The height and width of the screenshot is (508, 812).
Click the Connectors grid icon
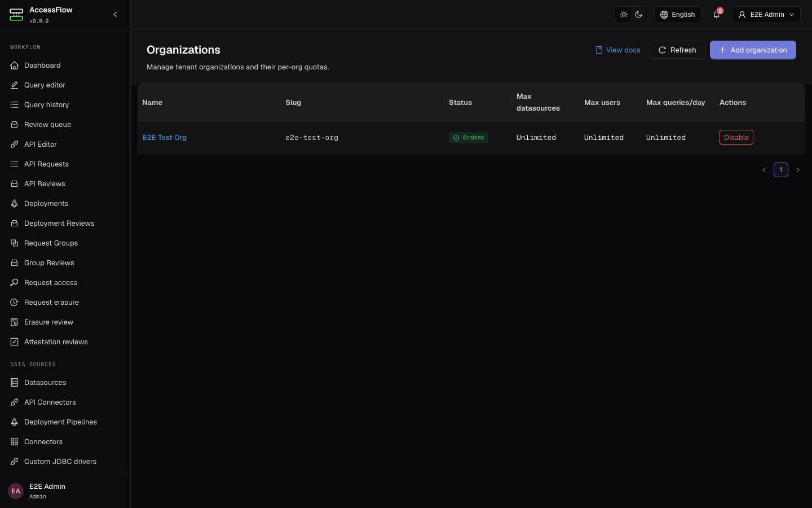[x=15, y=442]
